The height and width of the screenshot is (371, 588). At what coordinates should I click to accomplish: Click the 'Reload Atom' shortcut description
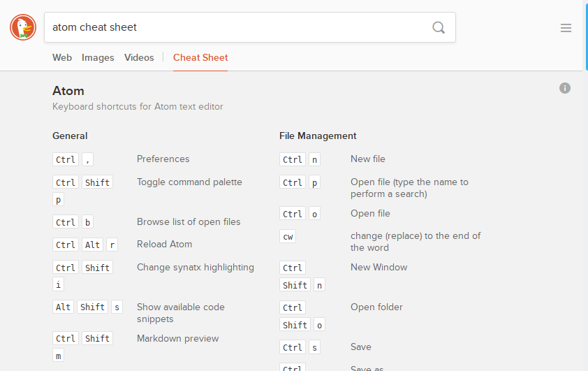click(x=164, y=245)
